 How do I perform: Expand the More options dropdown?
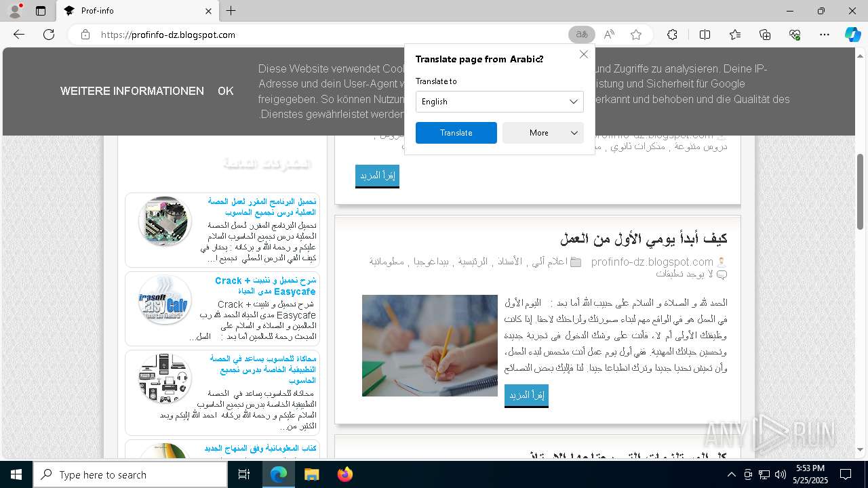tap(543, 133)
